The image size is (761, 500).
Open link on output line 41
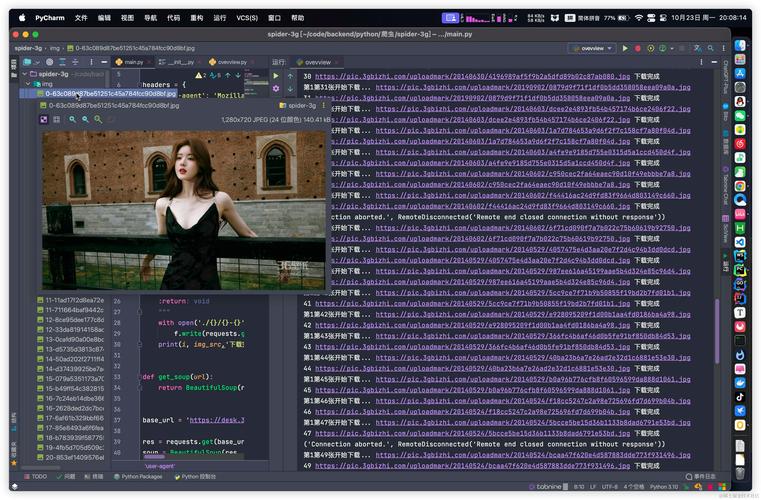472,304
